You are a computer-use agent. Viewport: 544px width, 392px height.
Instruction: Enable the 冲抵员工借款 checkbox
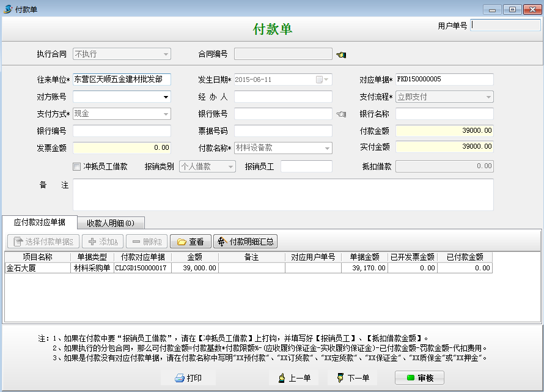(77, 166)
